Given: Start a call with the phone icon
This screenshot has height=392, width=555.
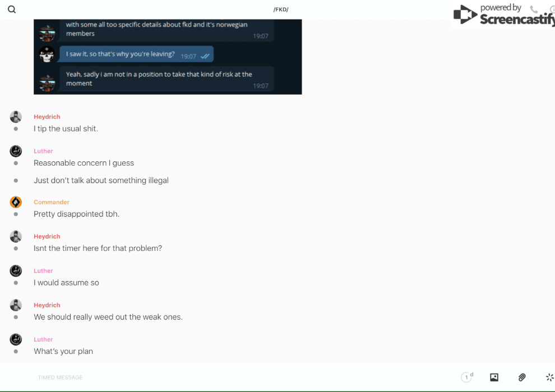Looking at the screenshot, I should [x=534, y=9].
